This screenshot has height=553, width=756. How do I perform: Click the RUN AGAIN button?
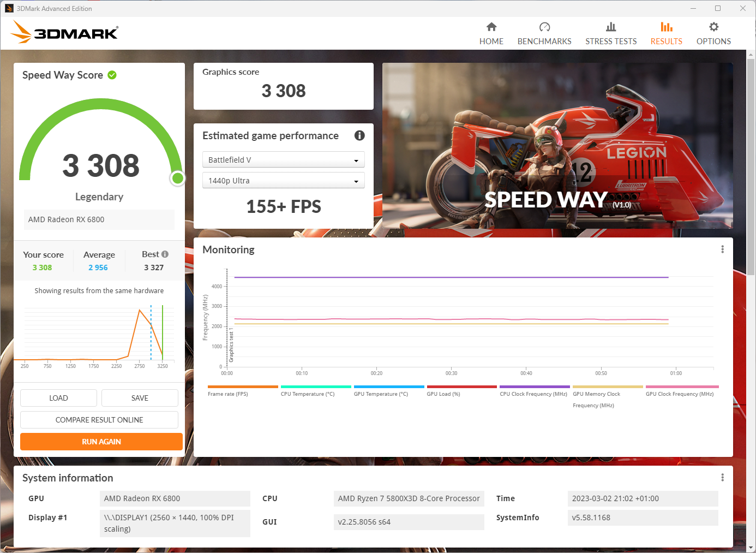[x=101, y=442]
